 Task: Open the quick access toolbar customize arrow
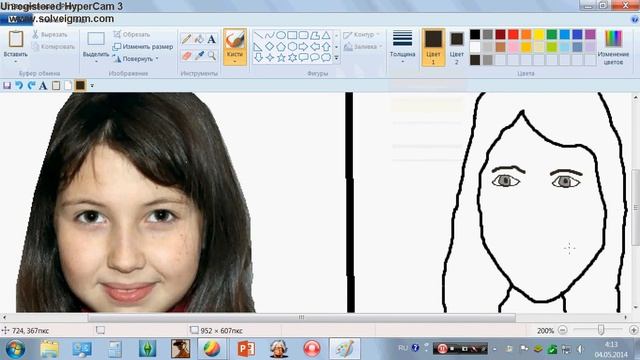(92, 86)
